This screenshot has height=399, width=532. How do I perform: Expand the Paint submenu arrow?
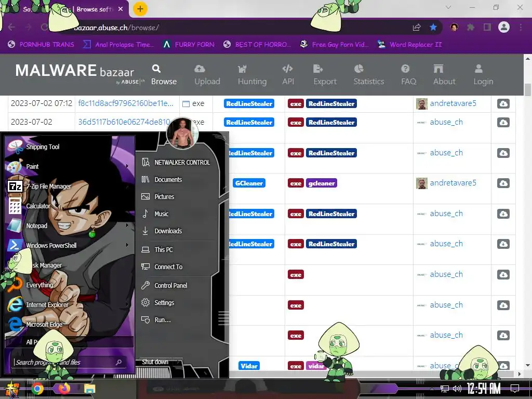pyautogui.click(x=127, y=166)
